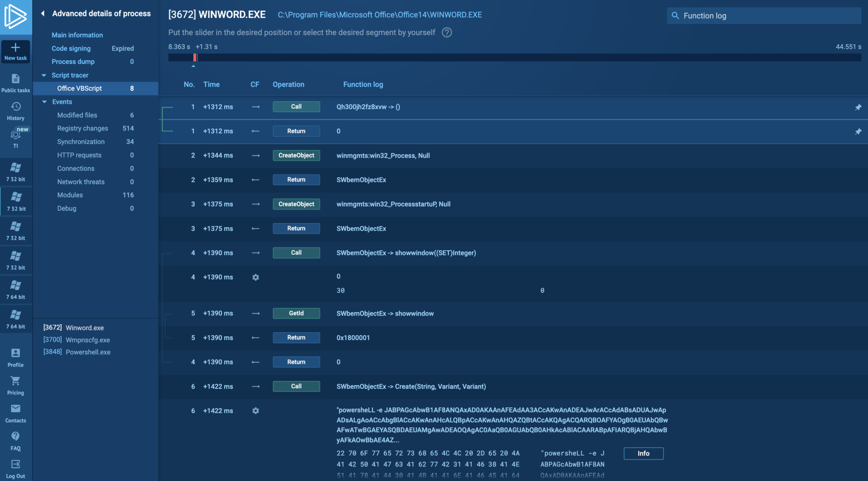
Task: Collapse the Script tracer section
Action: point(44,75)
